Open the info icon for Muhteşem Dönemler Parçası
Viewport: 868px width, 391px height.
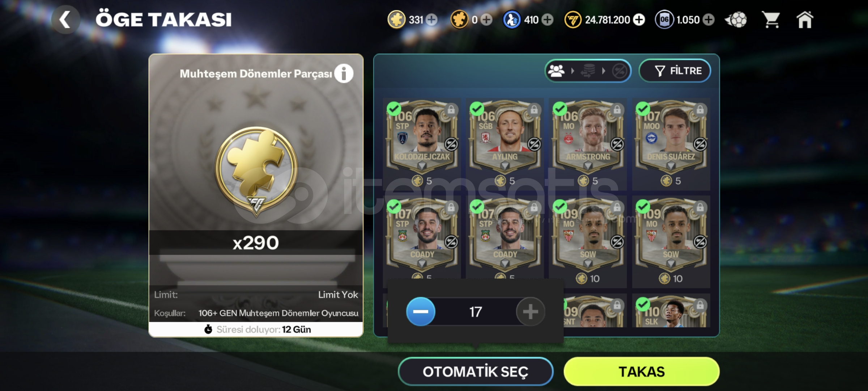[x=344, y=73]
